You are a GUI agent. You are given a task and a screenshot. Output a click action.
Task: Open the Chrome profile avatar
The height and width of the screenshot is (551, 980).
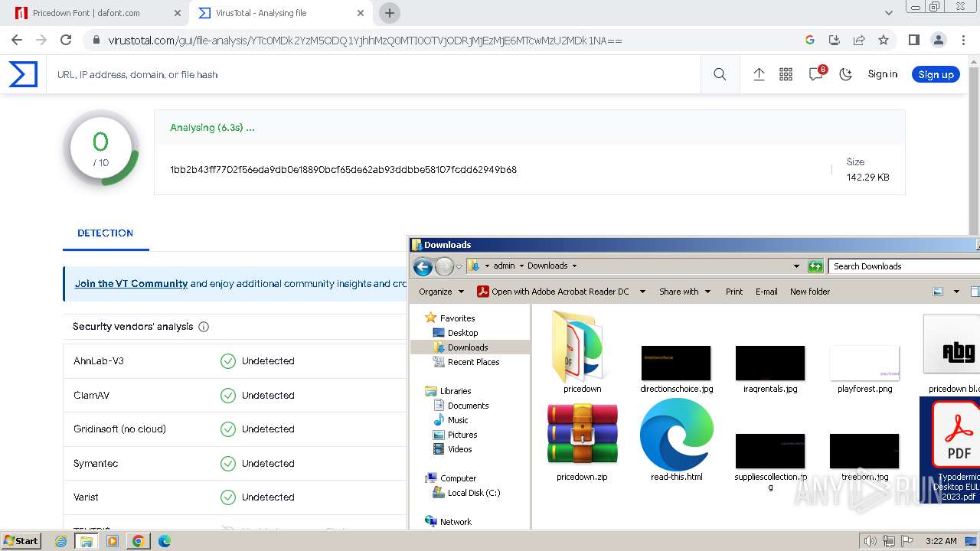938,40
